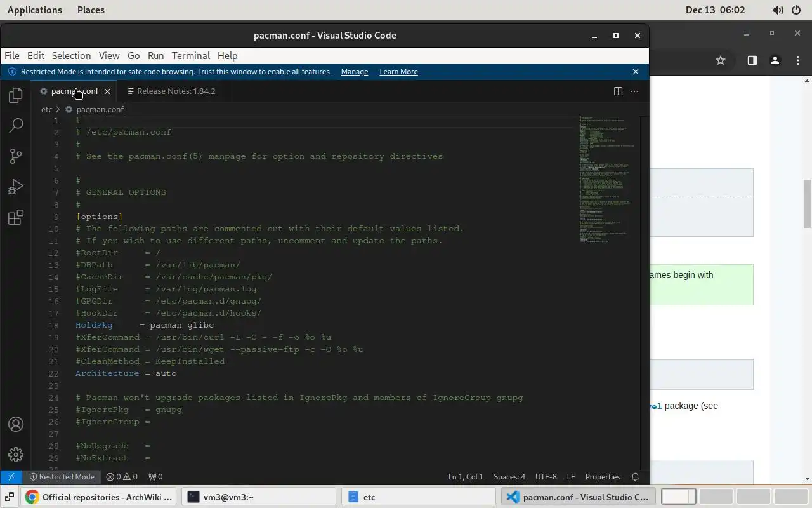Open Run and Debug view
The height and width of the screenshot is (508, 812).
click(x=16, y=187)
